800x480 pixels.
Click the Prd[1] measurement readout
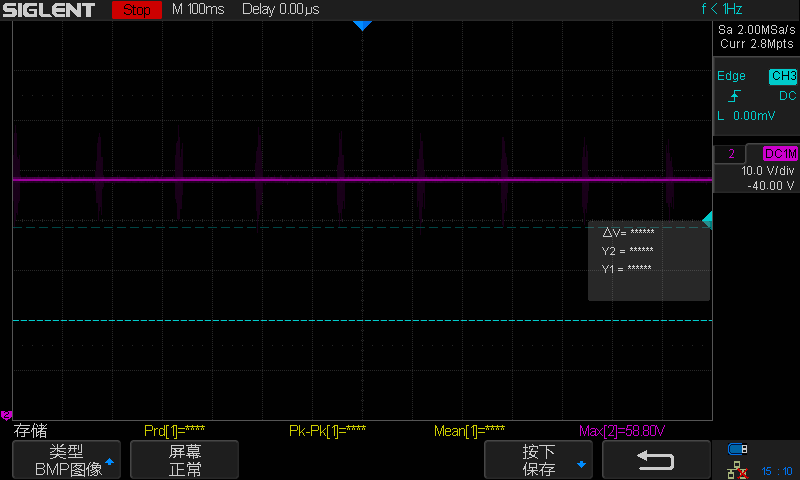174,431
